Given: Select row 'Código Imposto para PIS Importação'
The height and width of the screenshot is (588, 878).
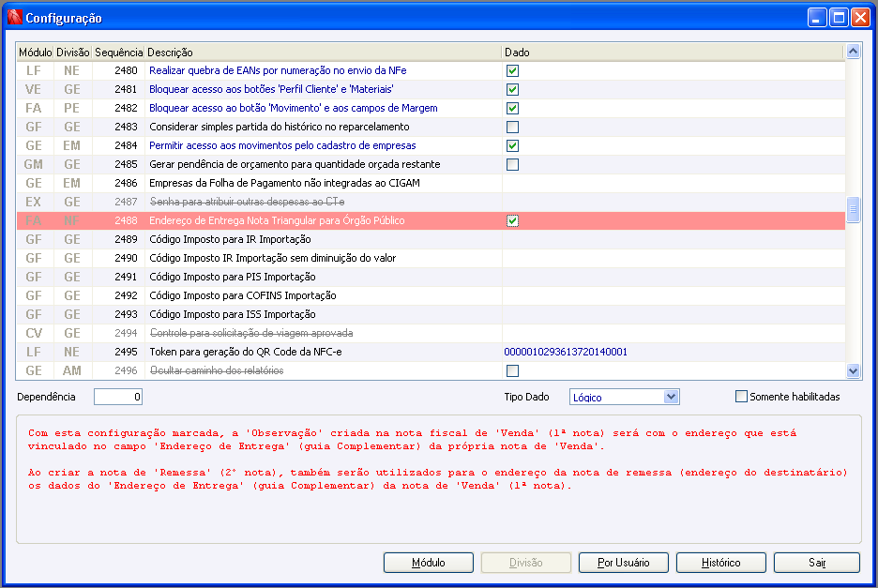Looking at the screenshot, I should (431, 278).
